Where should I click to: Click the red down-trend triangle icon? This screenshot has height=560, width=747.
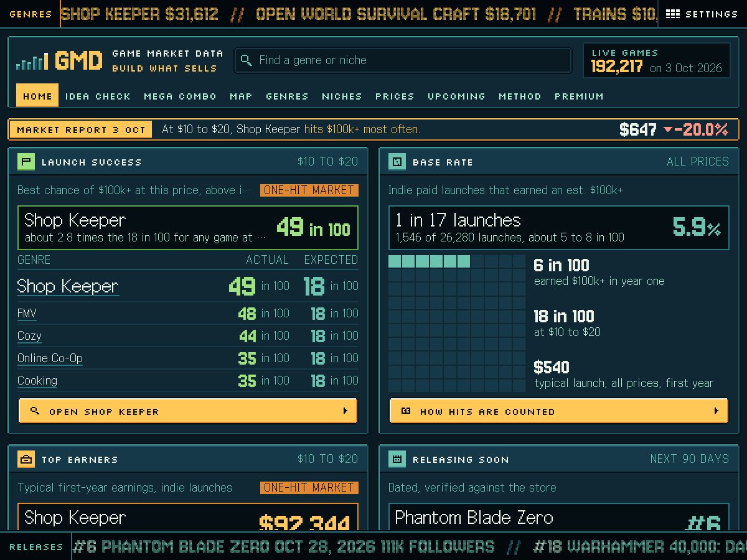[669, 130]
